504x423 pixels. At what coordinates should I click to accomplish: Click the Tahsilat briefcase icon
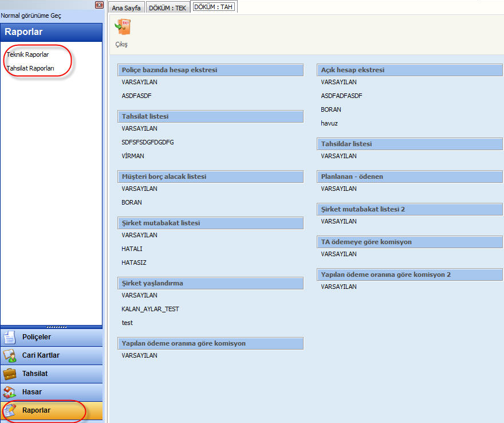click(10, 374)
